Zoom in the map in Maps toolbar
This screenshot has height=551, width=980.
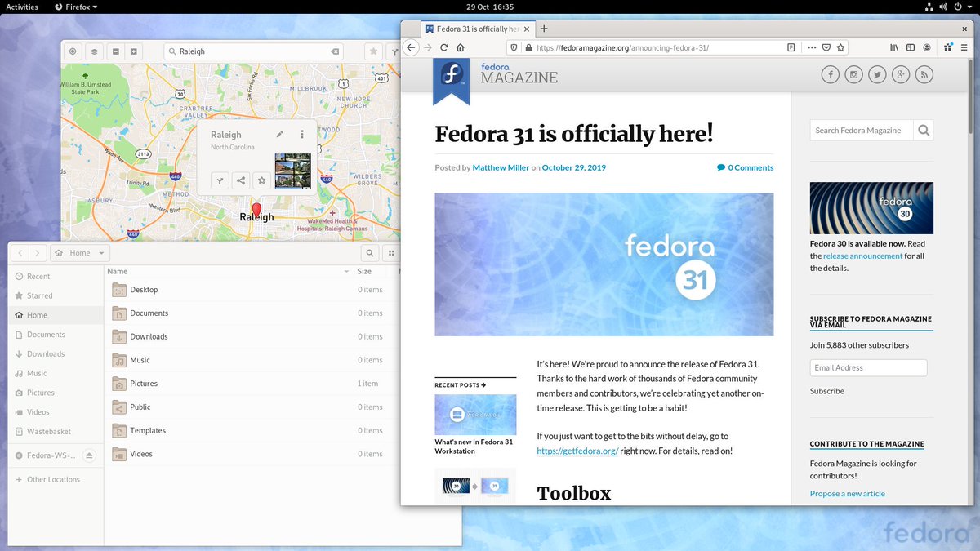tap(134, 51)
